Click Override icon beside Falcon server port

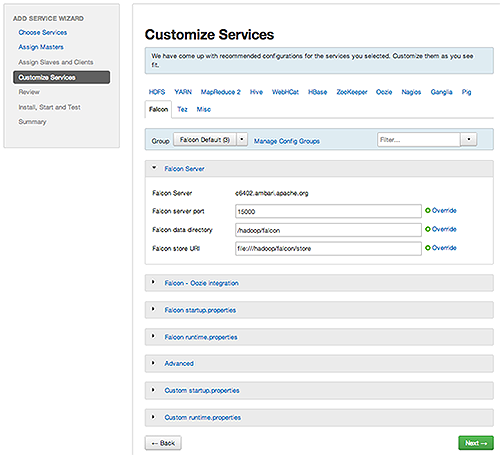click(x=428, y=210)
